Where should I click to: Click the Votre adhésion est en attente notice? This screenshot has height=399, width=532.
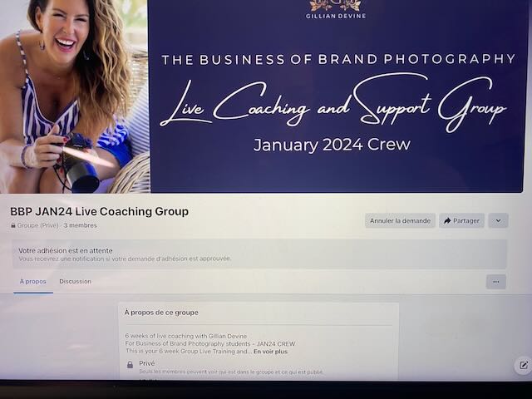260,254
